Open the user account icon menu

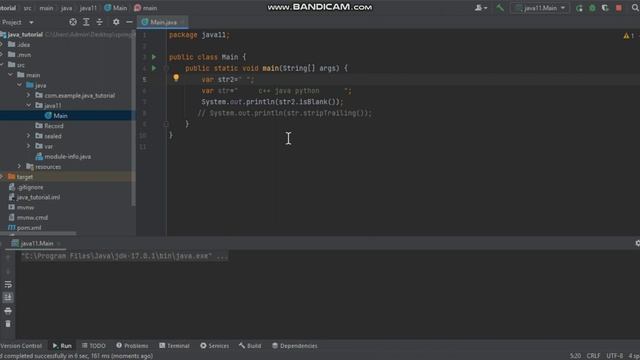pos(480,8)
